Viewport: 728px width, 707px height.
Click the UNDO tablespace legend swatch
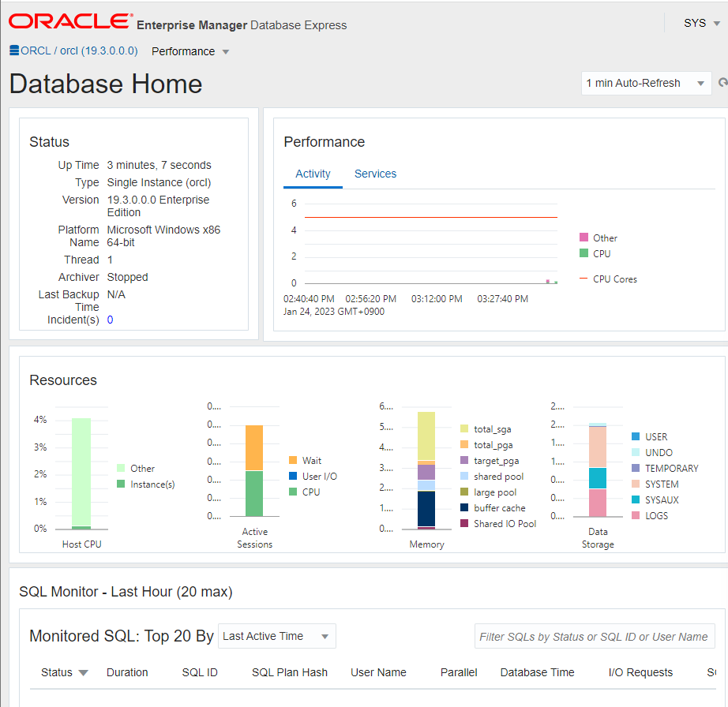pyautogui.click(x=636, y=452)
